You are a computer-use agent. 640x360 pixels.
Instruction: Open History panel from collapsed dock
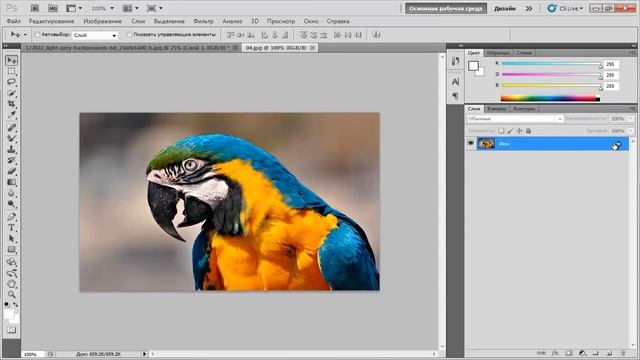tap(456, 61)
